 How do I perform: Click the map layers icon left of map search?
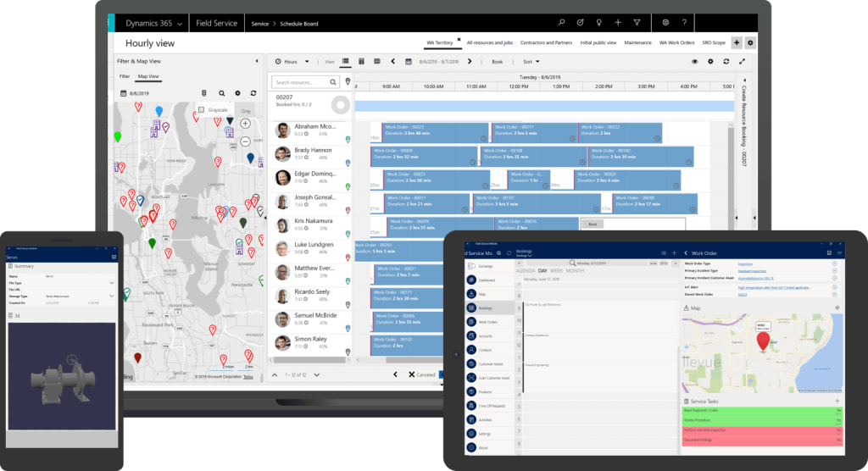click(x=203, y=93)
